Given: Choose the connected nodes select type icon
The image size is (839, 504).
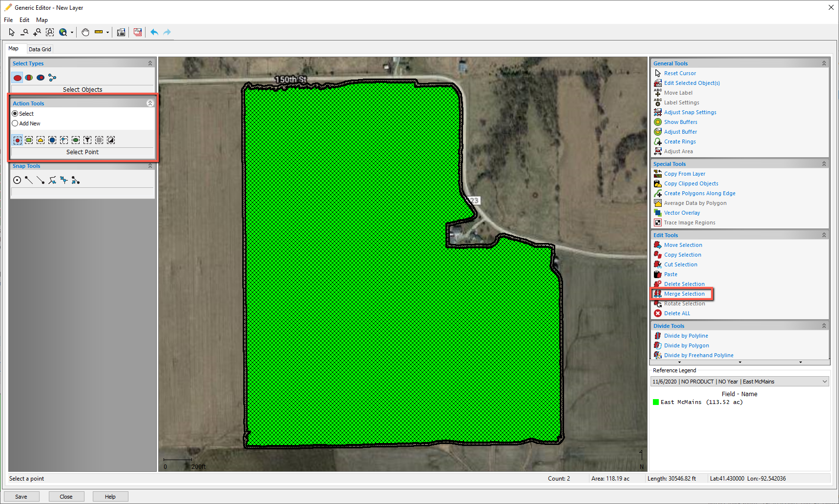Looking at the screenshot, I should (x=52, y=78).
